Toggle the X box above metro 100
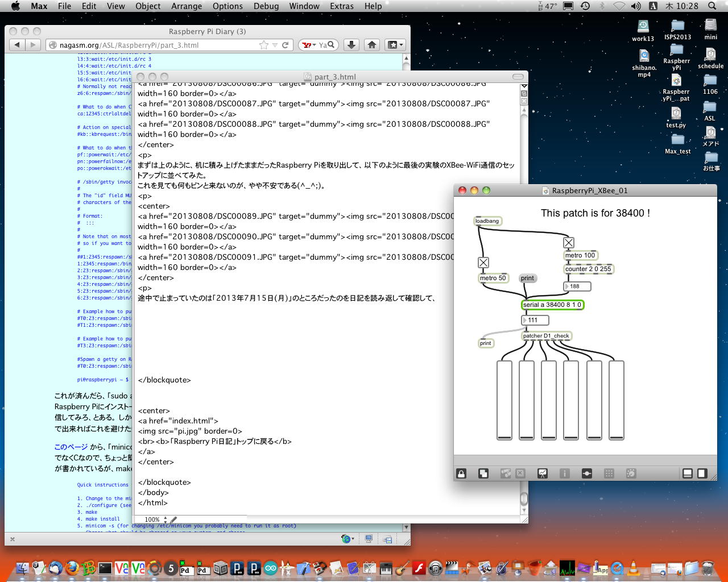728x582 pixels. (568, 243)
